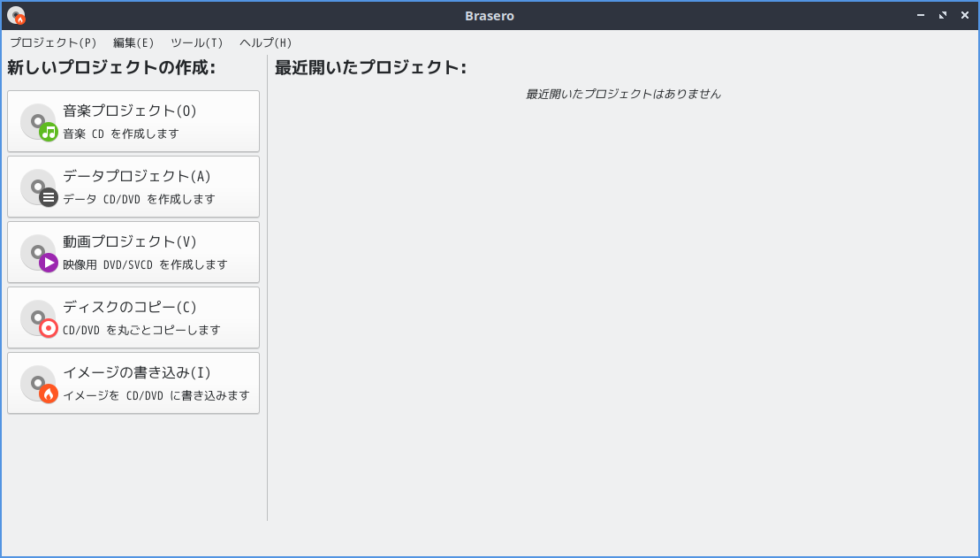
Task: Choose 動画プロジェクト(V) button
Action: coord(133,252)
